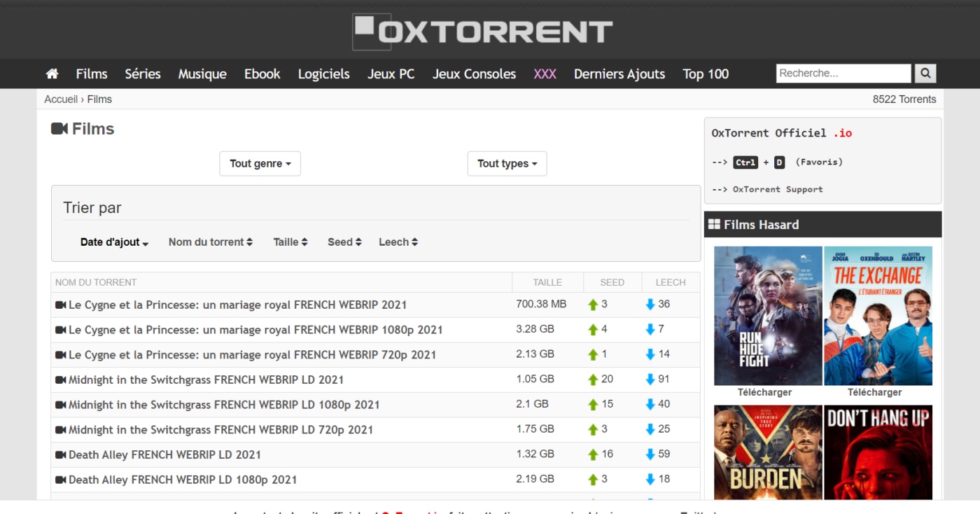The height and width of the screenshot is (514, 980).
Task: Open Midnight in the Switchgrass WEBRIP LD 2021 torrent
Action: point(206,380)
